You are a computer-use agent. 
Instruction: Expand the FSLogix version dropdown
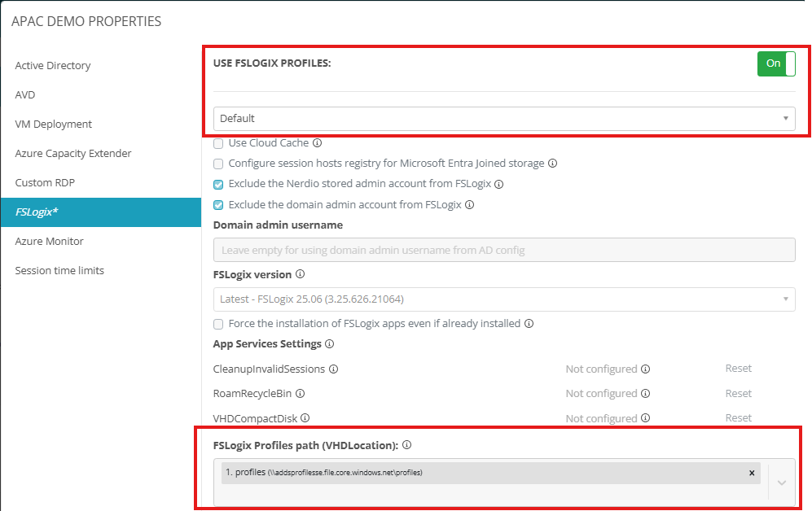pos(504,299)
